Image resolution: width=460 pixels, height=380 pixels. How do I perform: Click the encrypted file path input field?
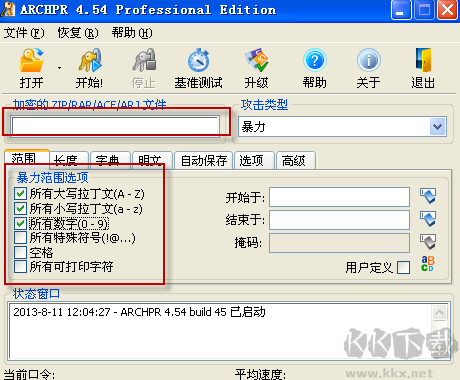[x=115, y=126]
